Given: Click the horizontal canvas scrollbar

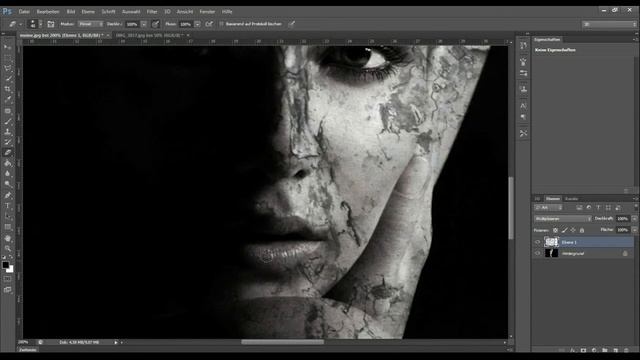Looking at the screenshot, I should [282, 342].
